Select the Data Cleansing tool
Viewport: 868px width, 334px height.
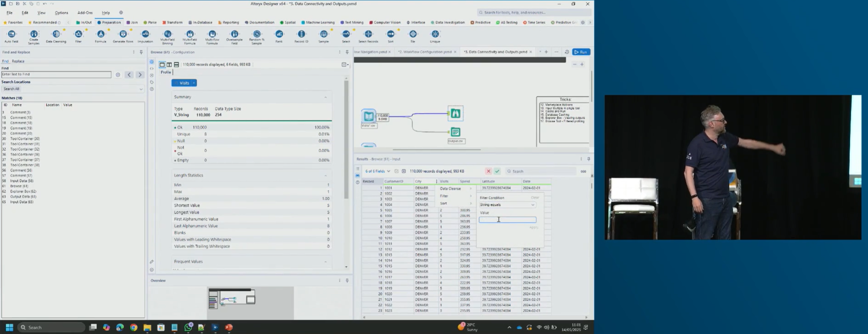(56, 36)
